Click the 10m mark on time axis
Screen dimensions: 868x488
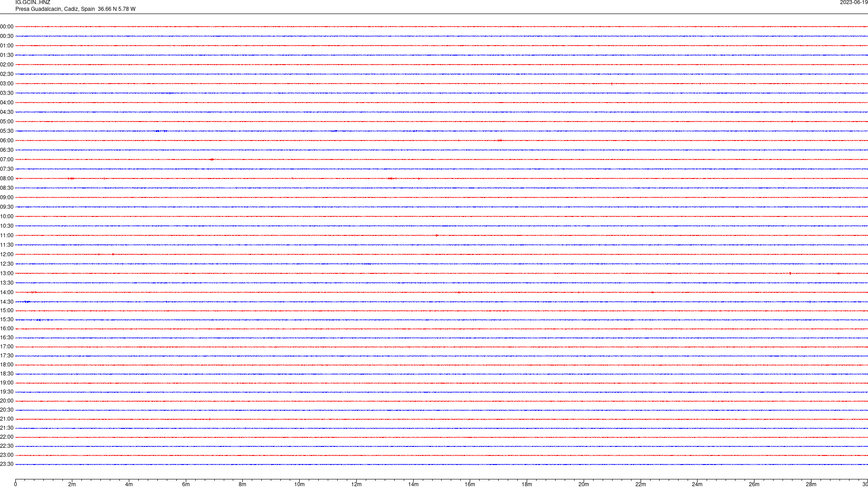click(x=299, y=484)
